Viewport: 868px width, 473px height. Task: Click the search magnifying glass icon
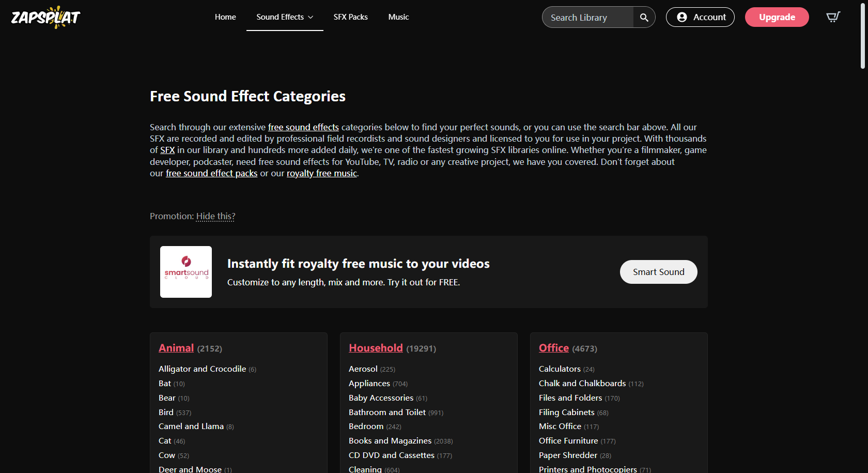644,17
